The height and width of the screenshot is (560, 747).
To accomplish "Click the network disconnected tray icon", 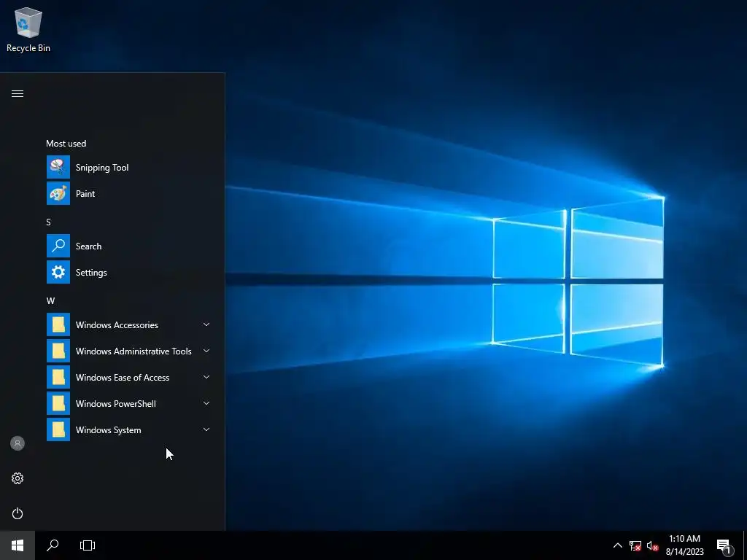I will 635,545.
